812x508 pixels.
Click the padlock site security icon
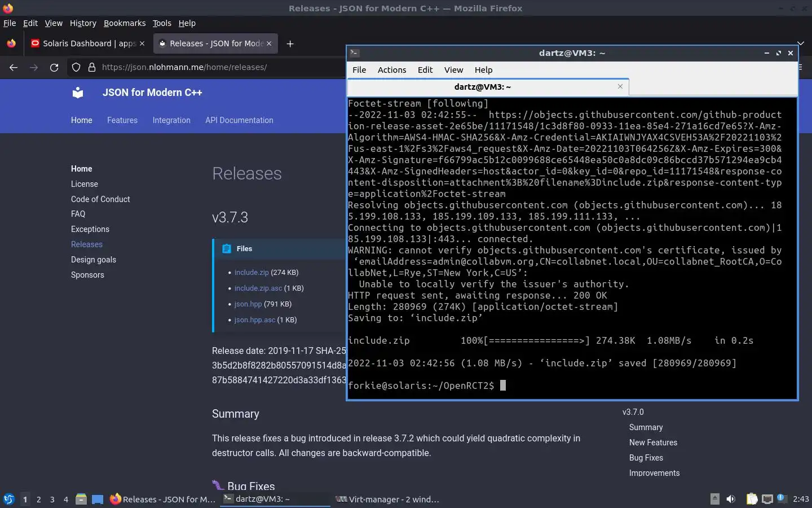92,67
